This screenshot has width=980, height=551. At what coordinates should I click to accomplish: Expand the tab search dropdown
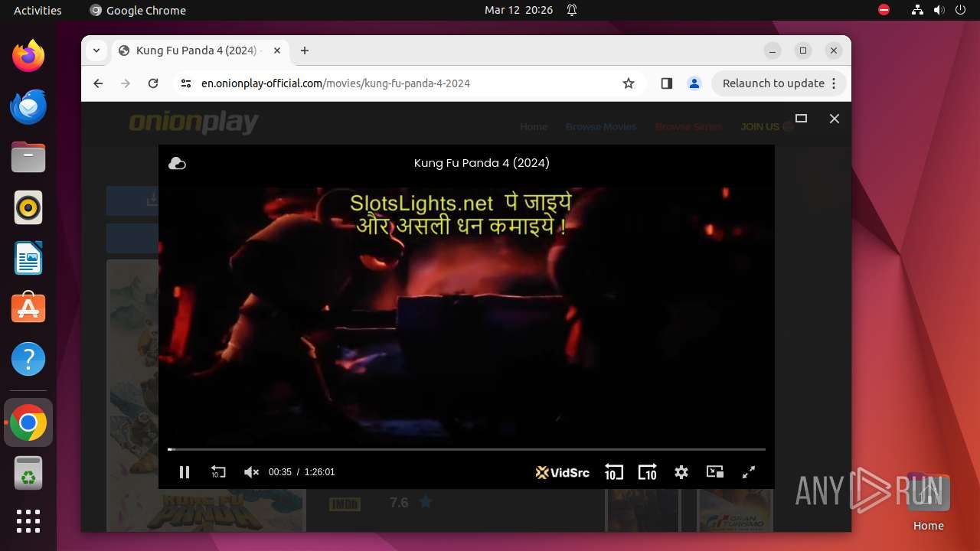(96, 51)
